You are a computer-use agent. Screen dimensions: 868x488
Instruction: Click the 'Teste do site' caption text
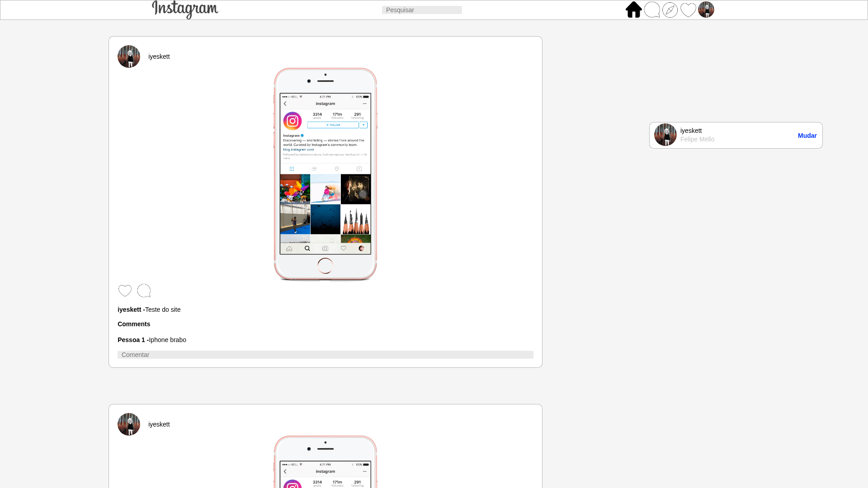tap(163, 310)
